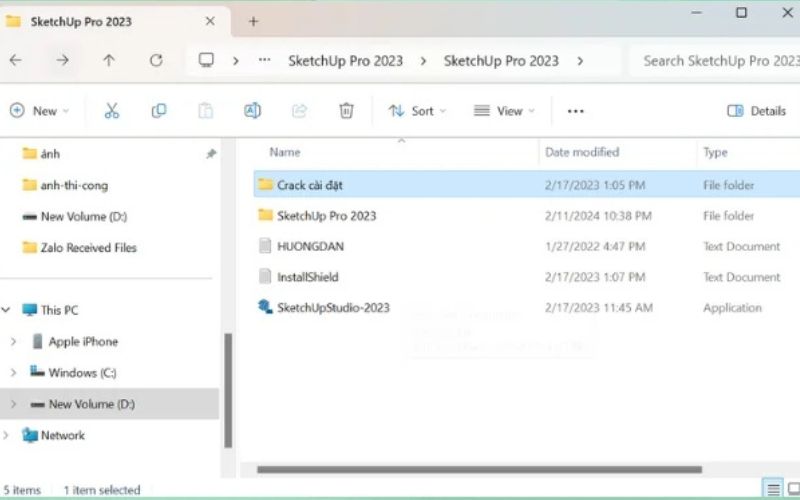Select the Crack cài đặt folder

[527, 185]
